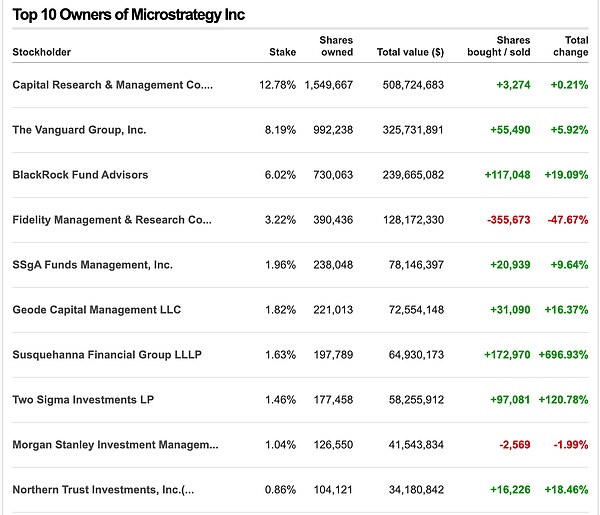Click Fidelity Management & Research Co. name

112,220
